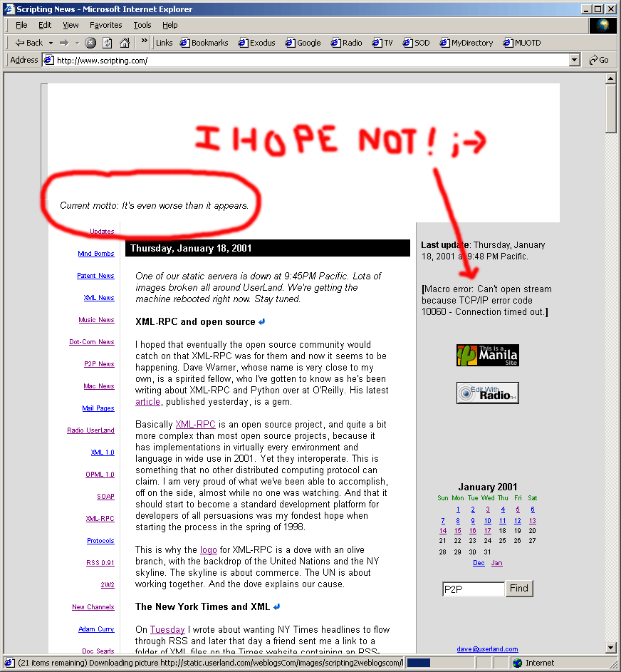Click the Refresh page icon

108,43
